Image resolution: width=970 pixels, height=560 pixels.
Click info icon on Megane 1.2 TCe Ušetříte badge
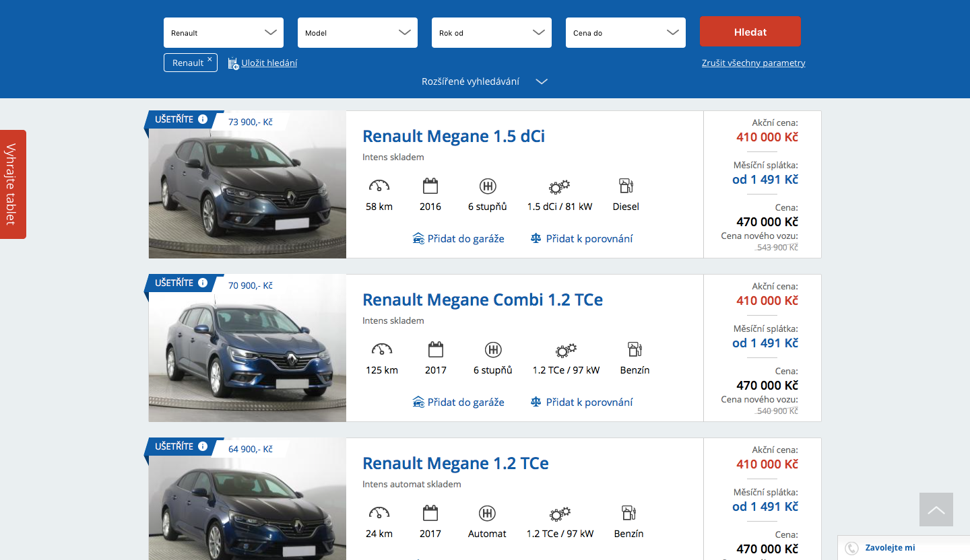[203, 446]
